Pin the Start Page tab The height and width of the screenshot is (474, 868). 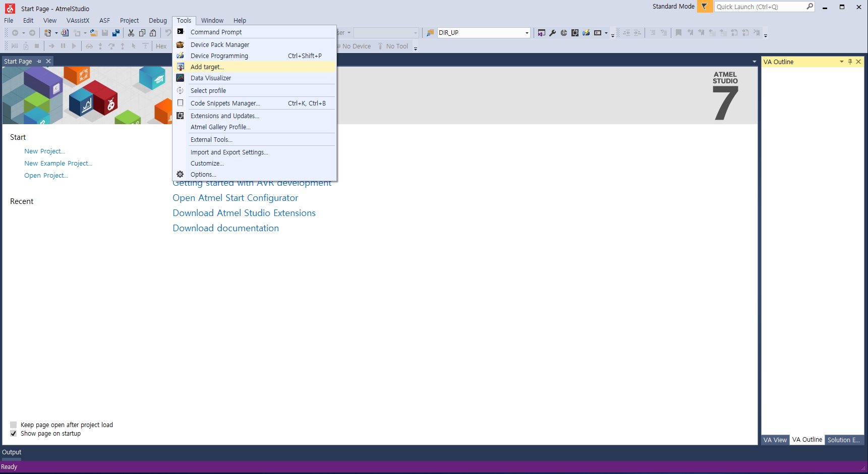pyautogui.click(x=39, y=61)
